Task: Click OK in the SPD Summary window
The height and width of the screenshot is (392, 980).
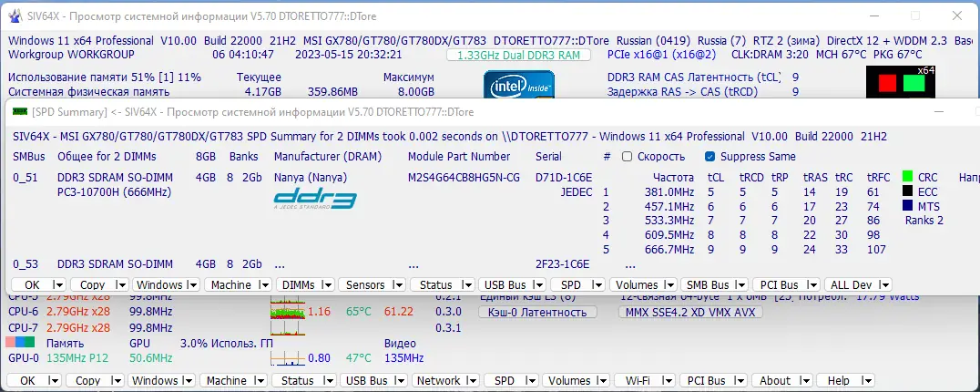Action: click(32, 285)
